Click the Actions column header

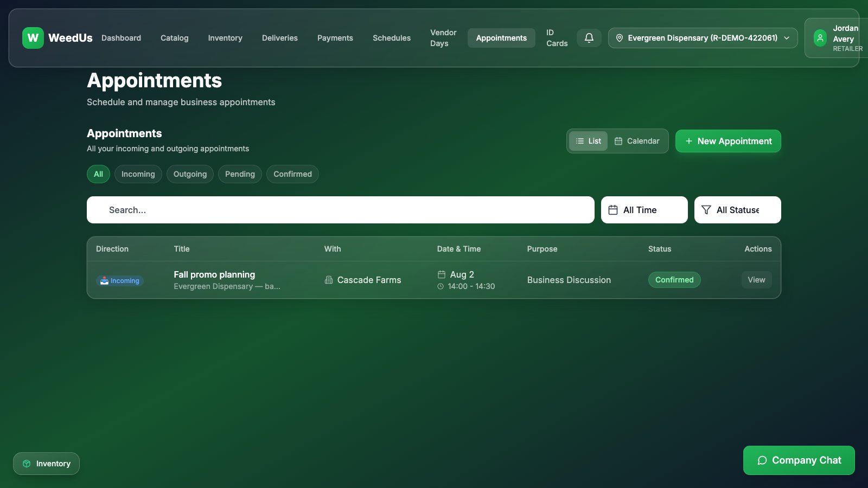[758, 249]
